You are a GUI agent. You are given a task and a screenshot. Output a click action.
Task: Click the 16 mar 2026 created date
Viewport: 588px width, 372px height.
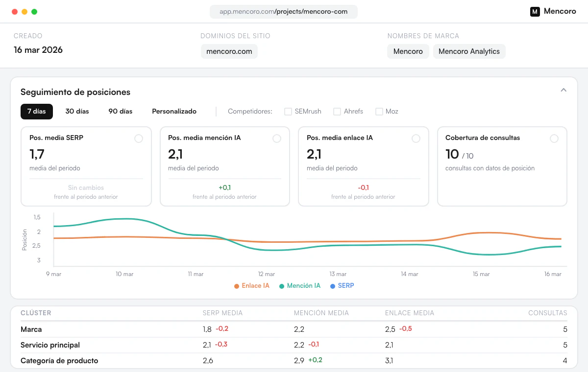coord(38,50)
